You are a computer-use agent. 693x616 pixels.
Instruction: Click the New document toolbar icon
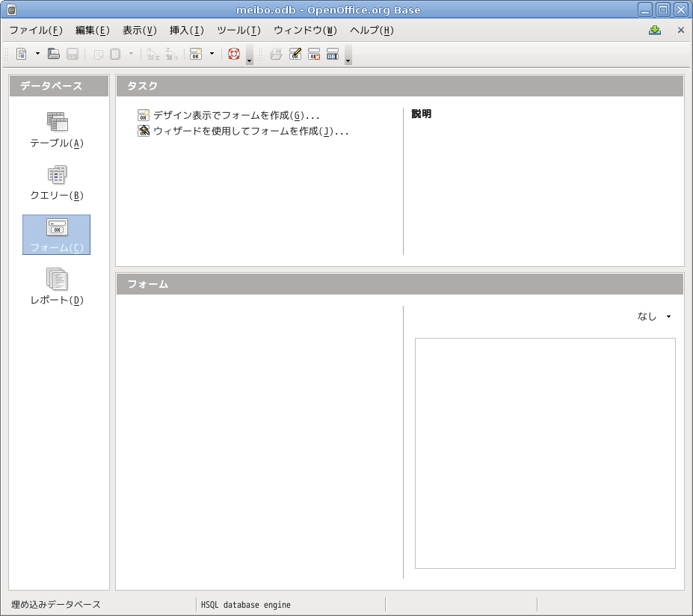click(22, 54)
